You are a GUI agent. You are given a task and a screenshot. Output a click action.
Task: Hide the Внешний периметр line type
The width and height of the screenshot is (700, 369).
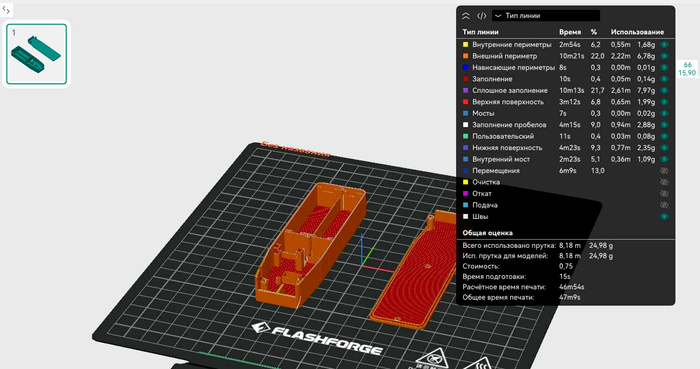click(664, 56)
